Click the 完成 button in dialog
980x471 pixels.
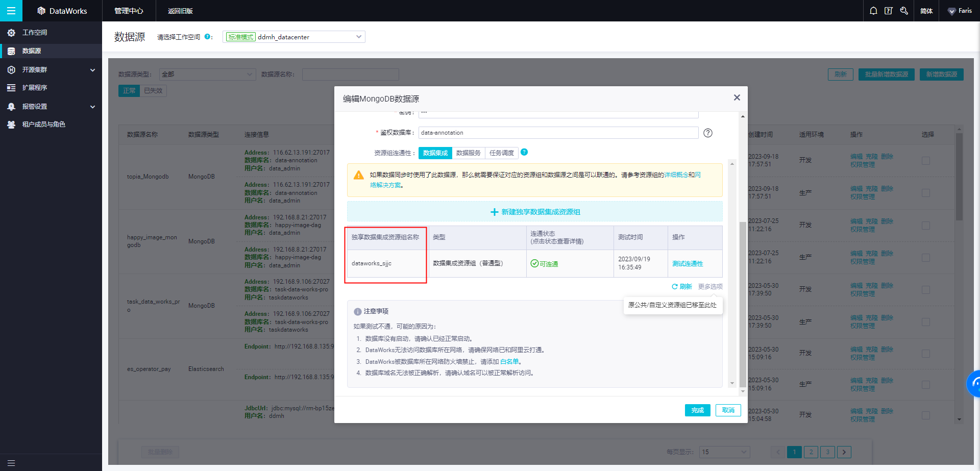tap(697, 410)
